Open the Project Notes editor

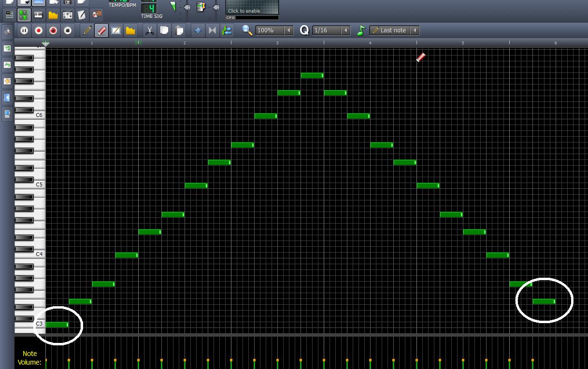(x=82, y=14)
